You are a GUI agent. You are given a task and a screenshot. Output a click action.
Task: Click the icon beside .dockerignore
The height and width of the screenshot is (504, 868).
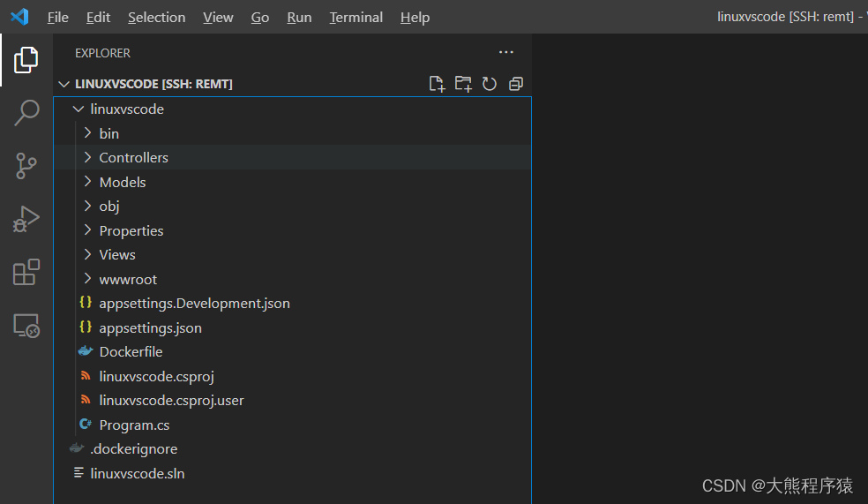click(x=77, y=448)
